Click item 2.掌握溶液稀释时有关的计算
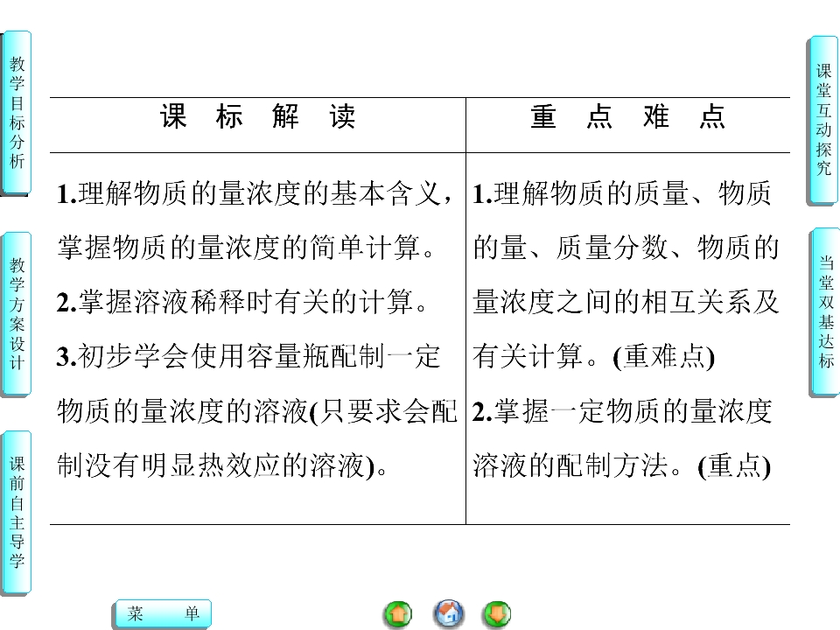 pyautogui.click(x=242, y=302)
